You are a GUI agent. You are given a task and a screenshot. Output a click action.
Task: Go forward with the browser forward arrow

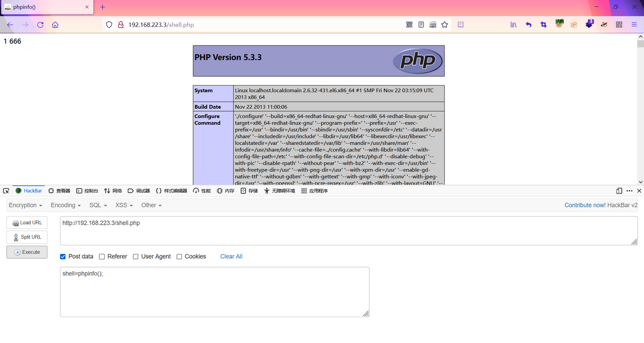[25, 25]
